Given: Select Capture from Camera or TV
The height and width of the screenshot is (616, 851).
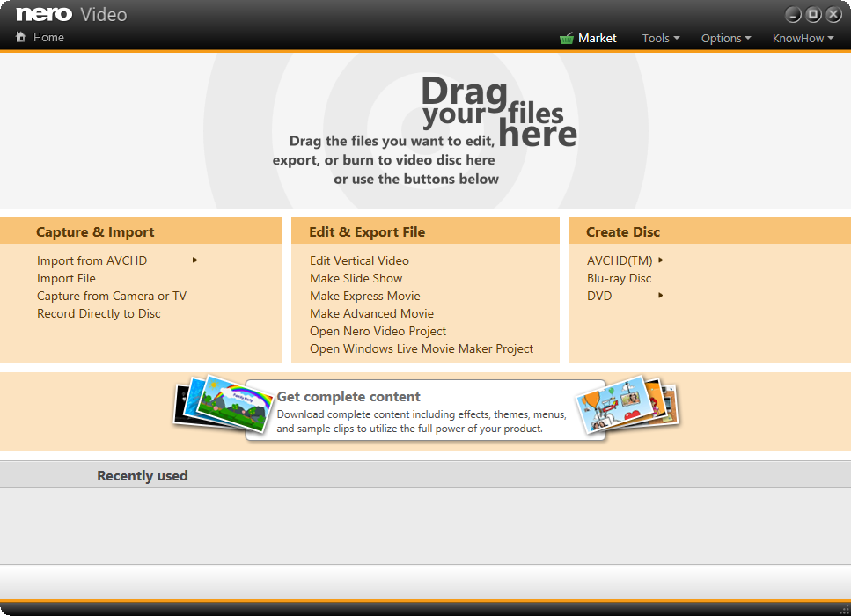Looking at the screenshot, I should click(112, 296).
